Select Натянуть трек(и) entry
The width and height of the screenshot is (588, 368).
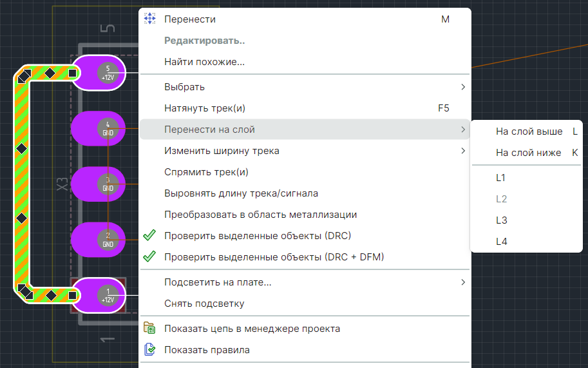coord(305,108)
